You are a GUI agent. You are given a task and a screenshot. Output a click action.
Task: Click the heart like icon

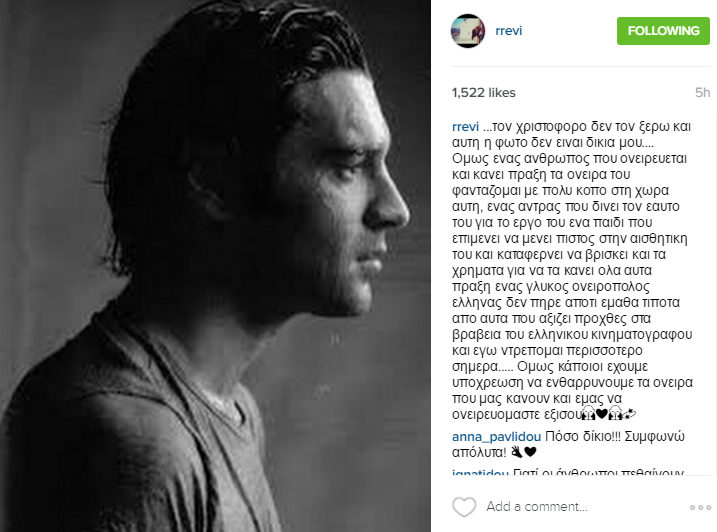tap(464, 507)
